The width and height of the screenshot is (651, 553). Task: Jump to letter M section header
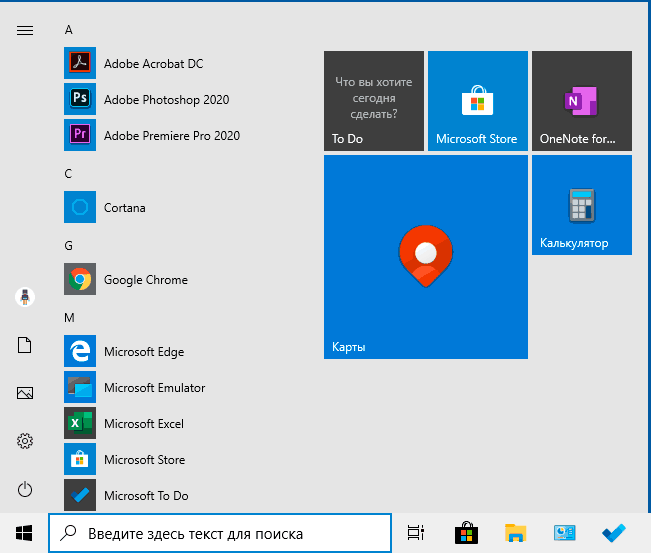coord(69,317)
